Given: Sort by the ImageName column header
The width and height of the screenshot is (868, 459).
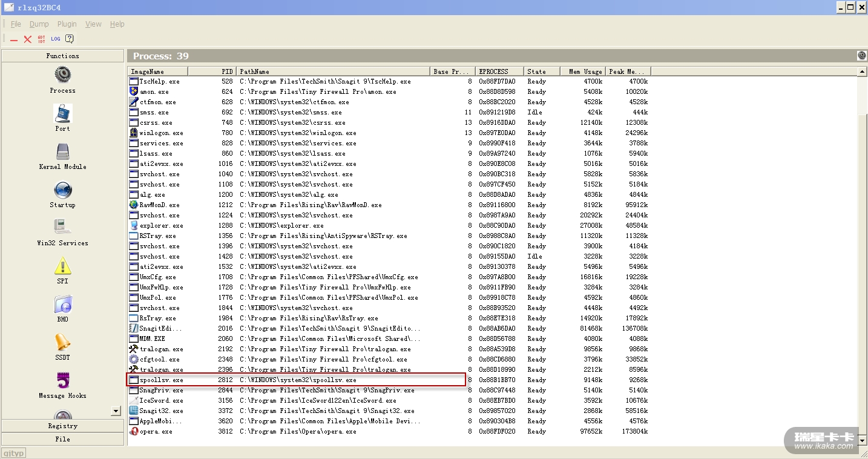Looking at the screenshot, I should tap(157, 71).
